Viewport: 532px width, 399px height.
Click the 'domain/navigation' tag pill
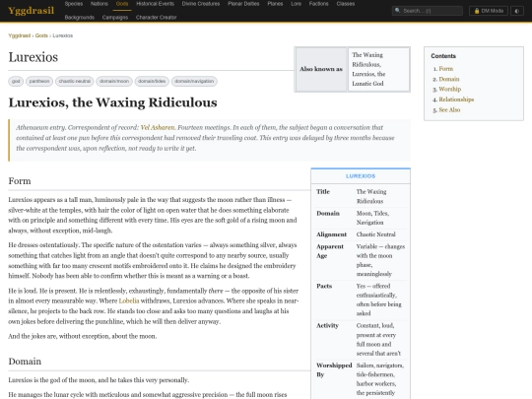pos(194,82)
